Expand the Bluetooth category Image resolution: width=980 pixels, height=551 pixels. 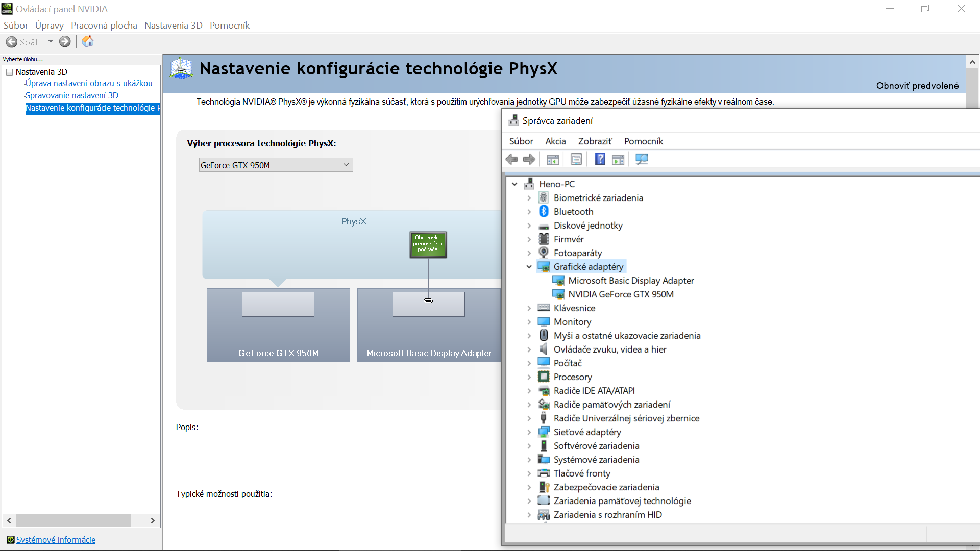click(x=529, y=212)
